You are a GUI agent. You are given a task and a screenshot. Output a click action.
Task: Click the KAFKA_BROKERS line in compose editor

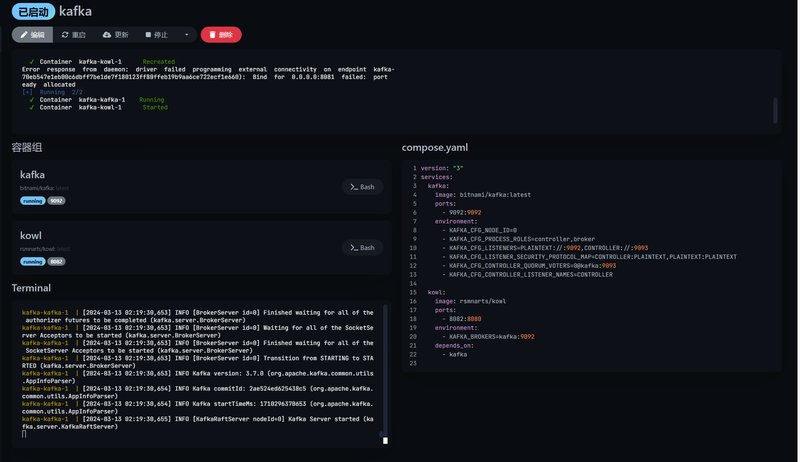click(x=494, y=336)
